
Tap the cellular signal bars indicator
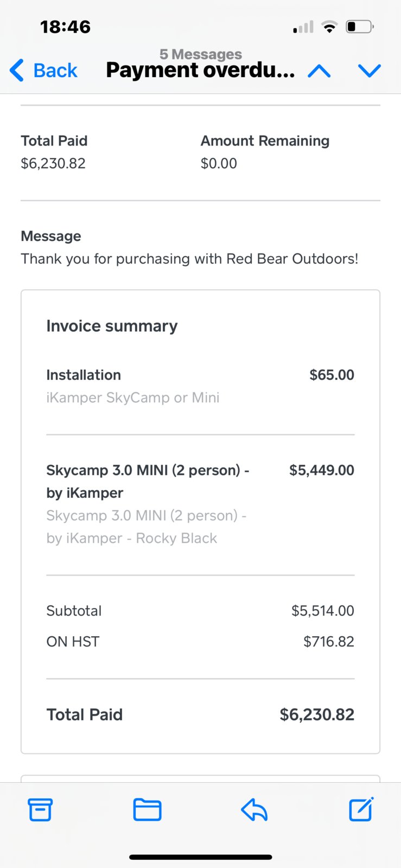click(x=303, y=27)
